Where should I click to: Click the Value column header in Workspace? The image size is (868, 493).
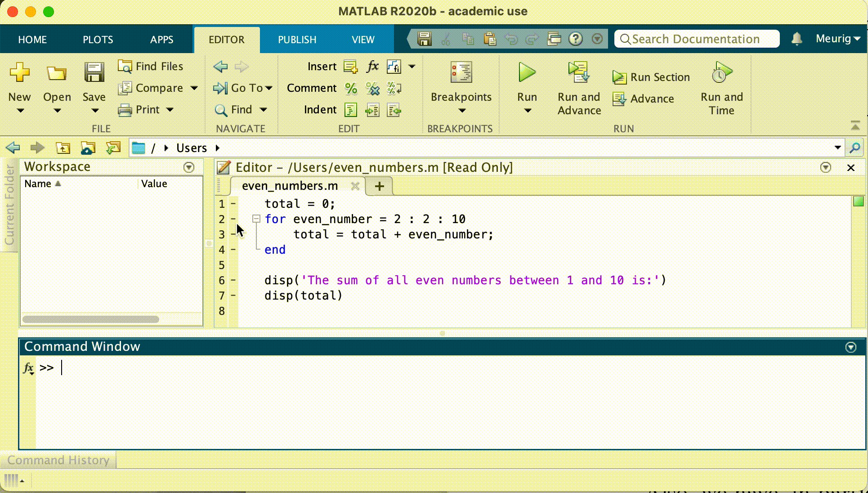tap(154, 184)
